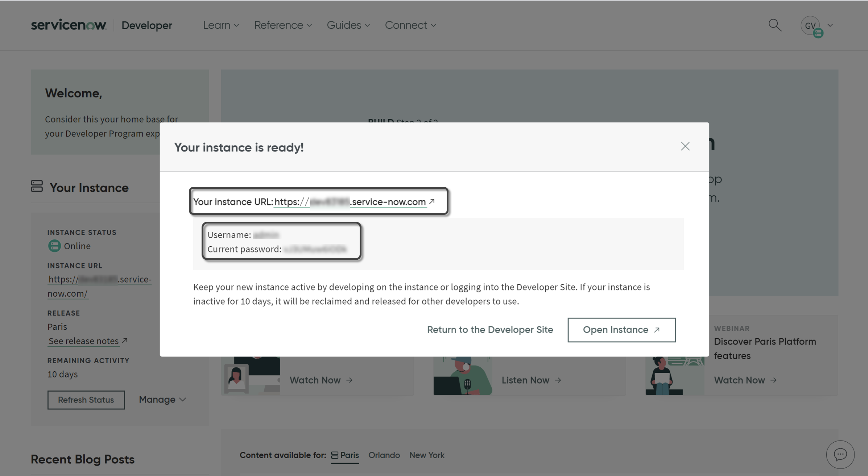Click Return to the Developer Site link
This screenshot has width=868, height=476.
(x=490, y=329)
